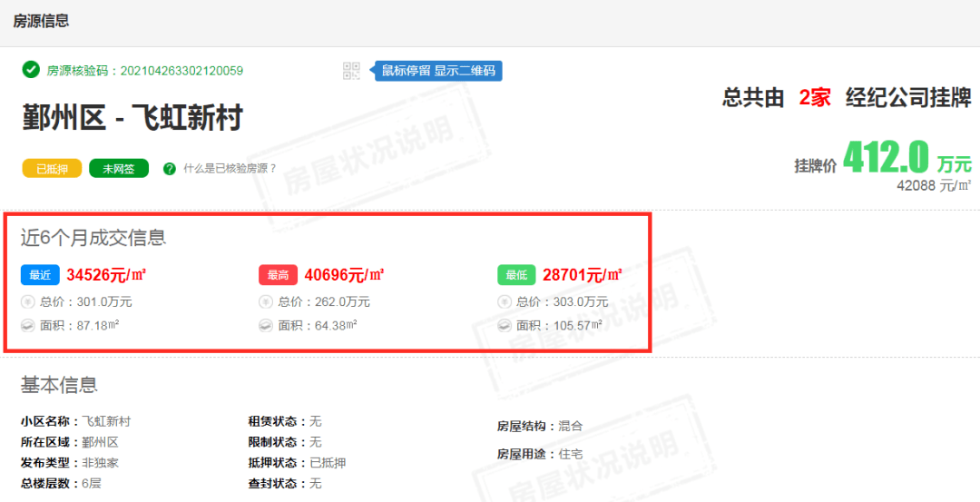
Task: Click the 所在区域：鄞州区 row
Action: (x=69, y=442)
